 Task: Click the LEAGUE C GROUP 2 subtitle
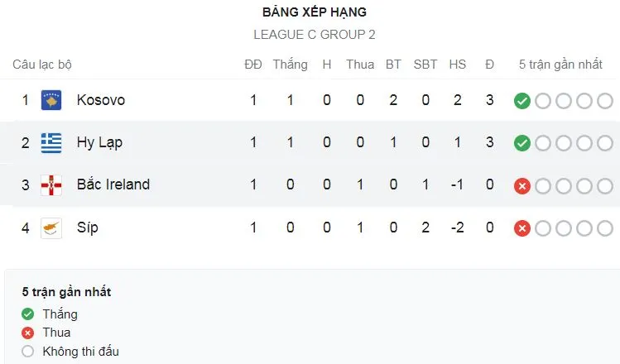pos(315,36)
